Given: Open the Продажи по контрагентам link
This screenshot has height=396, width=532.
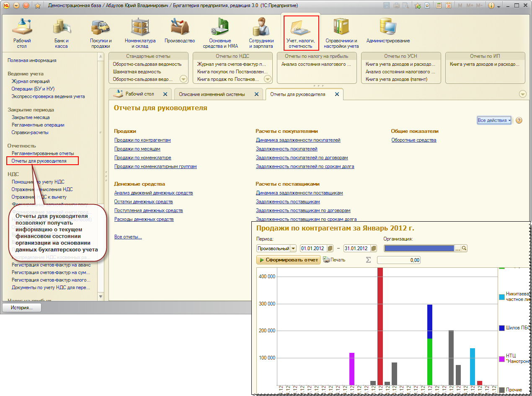Looking at the screenshot, I should (142, 140).
